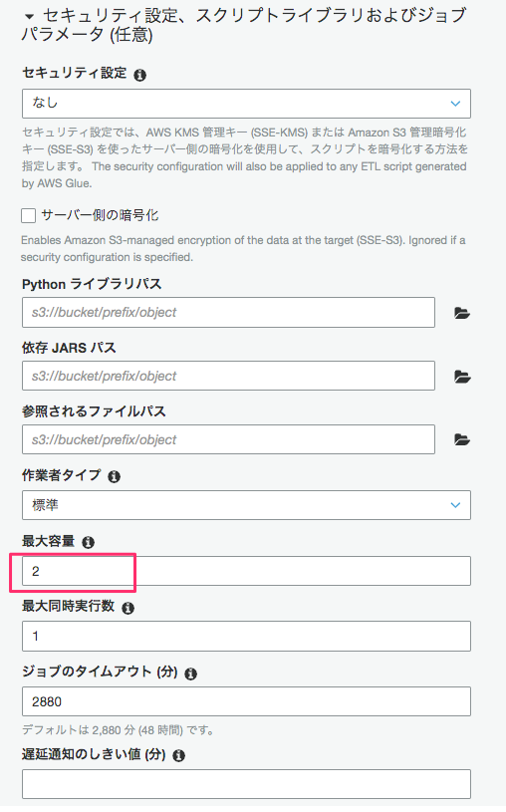Focus the 依存 JARS パス input field
Screen dimensions: 506x812
click(x=228, y=376)
